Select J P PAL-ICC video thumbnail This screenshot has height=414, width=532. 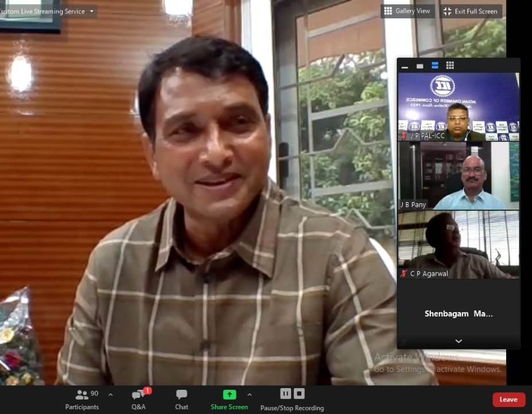tap(458, 107)
